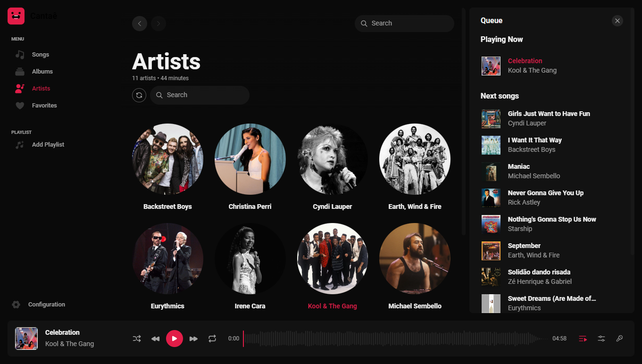Image resolution: width=642 pixels, height=364 pixels.
Task: Refresh the artists list
Action: click(139, 95)
